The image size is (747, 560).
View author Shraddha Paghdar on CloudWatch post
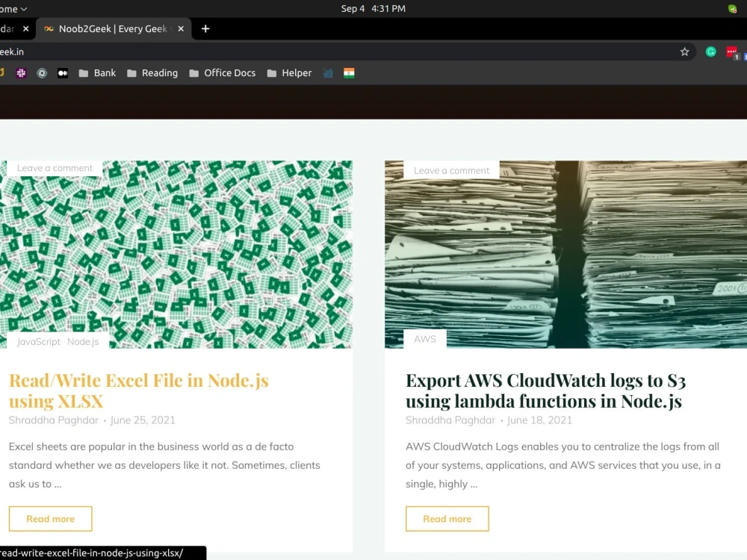[450, 420]
